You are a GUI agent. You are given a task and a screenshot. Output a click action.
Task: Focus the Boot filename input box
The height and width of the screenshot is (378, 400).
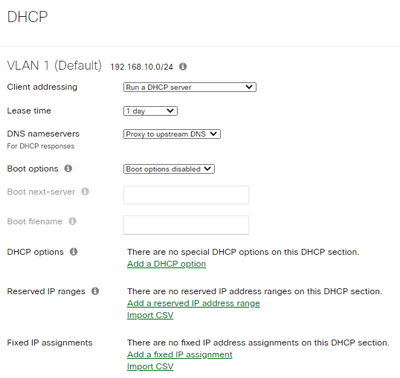point(186,225)
